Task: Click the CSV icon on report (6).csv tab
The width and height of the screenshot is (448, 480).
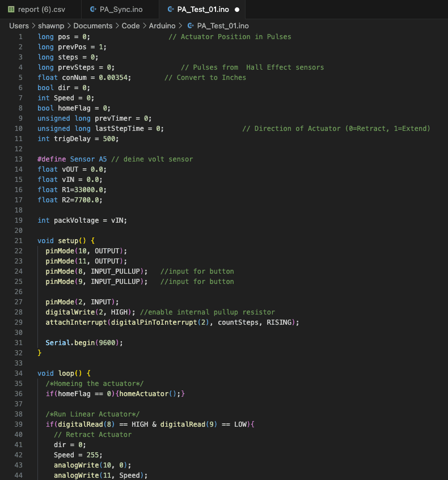Action: pyautogui.click(x=11, y=10)
